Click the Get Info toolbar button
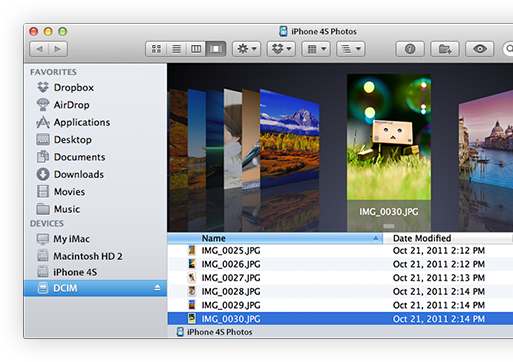513x362 pixels. tap(410, 49)
